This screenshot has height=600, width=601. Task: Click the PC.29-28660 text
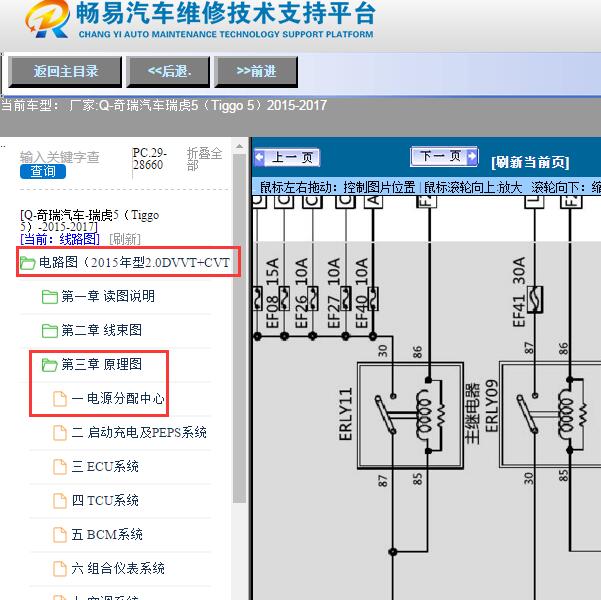click(149, 159)
